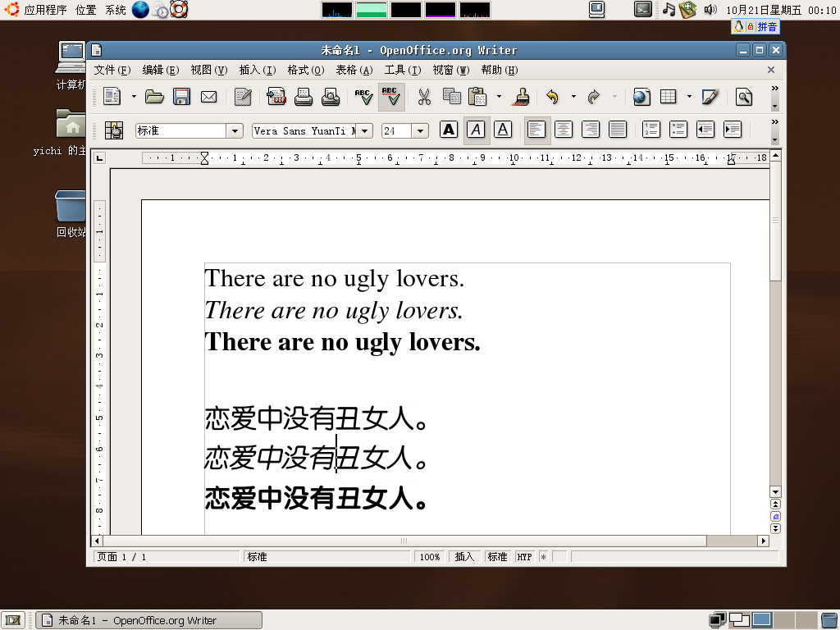Toggle AutoSpellcheck on the toolbar
This screenshot has width=840, height=630.
coord(391,97)
